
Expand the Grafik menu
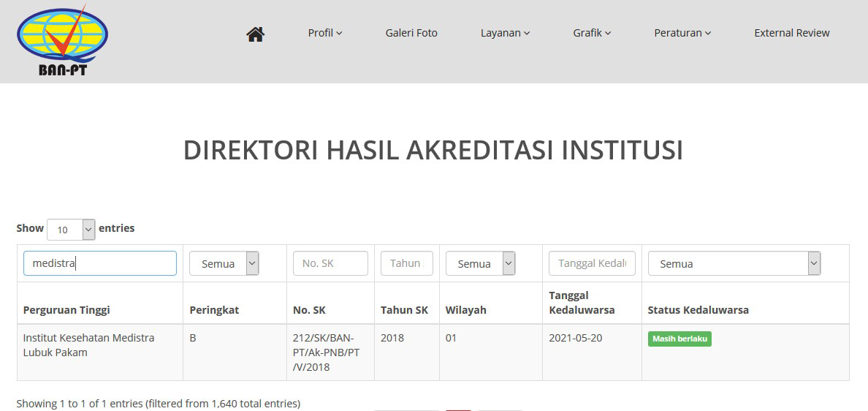pos(592,33)
